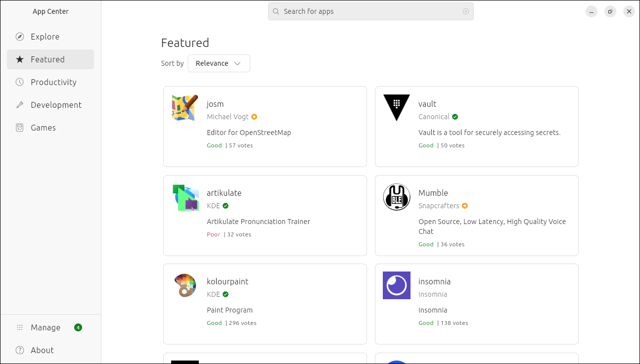Select the kolourpaint palette icon
The image size is (640, 364).
pos(185,285)
